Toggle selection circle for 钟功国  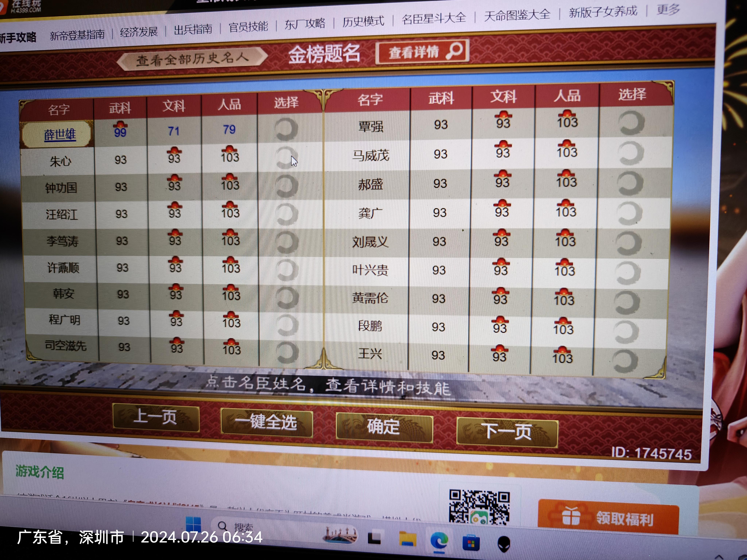pyautogui.click(x=287, y=186)
